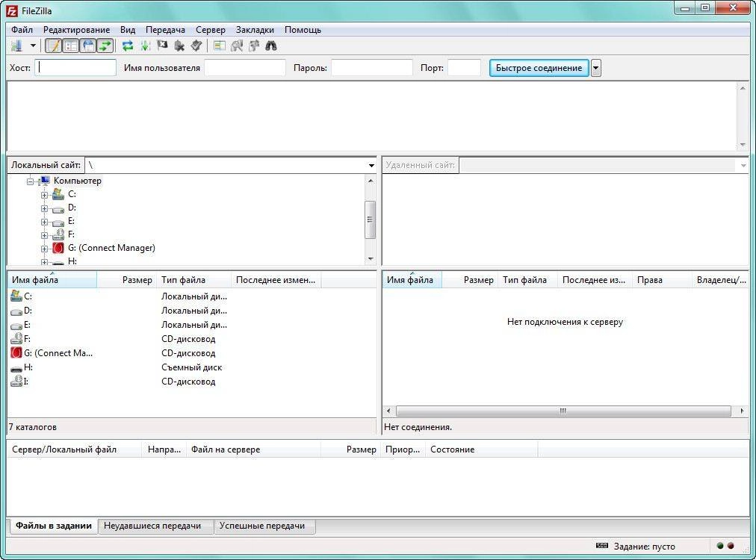This screenshot has height=560, width=756.
Task: Toggle the local directory tree display
Action: pos(70,46)
